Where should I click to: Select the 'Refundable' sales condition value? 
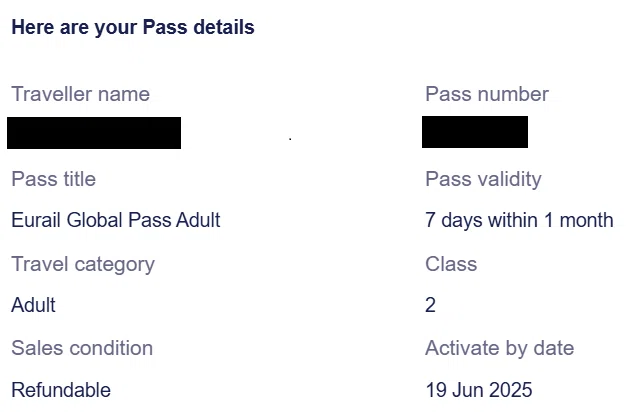coord(61,390)
